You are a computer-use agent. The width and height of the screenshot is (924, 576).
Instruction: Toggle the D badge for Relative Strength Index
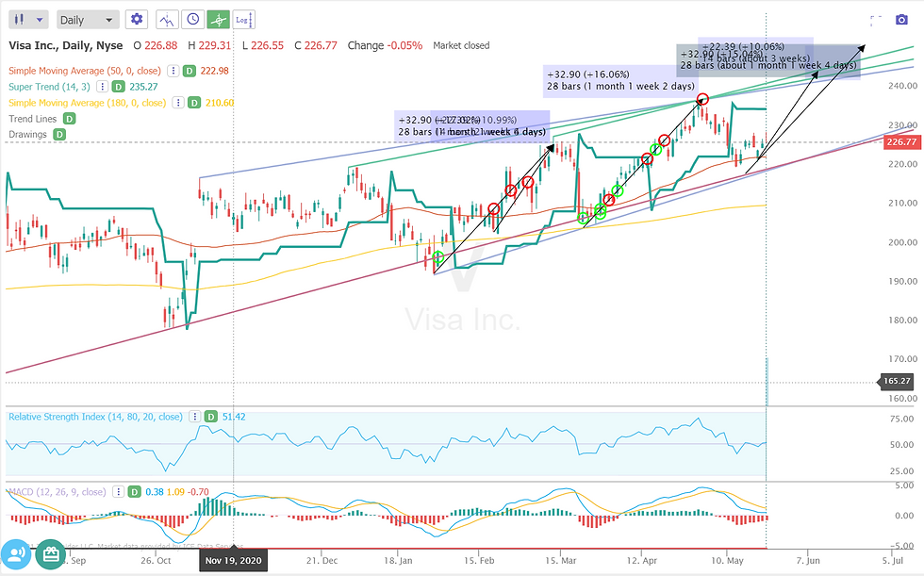click(210, 417)
